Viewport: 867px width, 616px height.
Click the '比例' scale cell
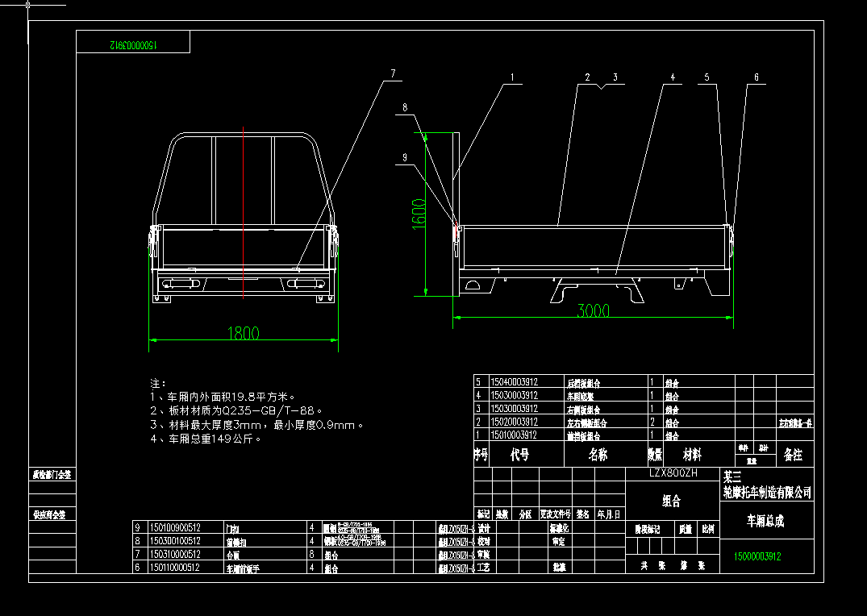[x=708, y=530]
